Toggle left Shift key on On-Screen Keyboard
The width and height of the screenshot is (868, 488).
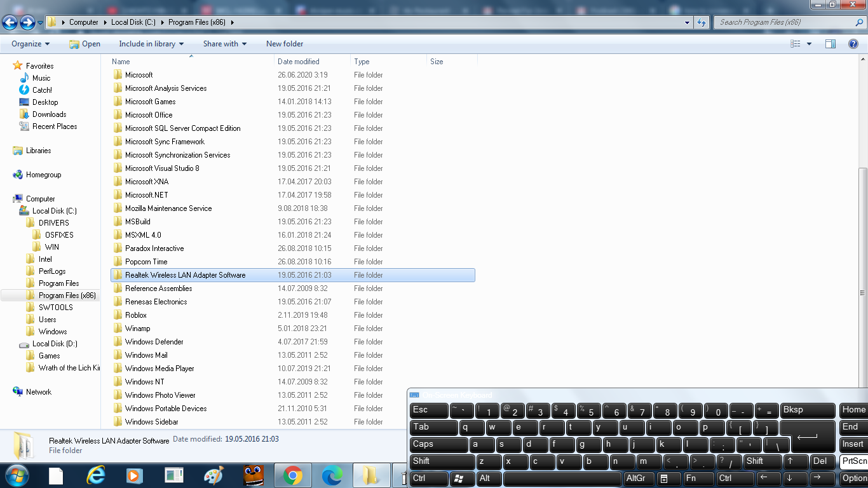pyautogui.click(x=442, y=461)
